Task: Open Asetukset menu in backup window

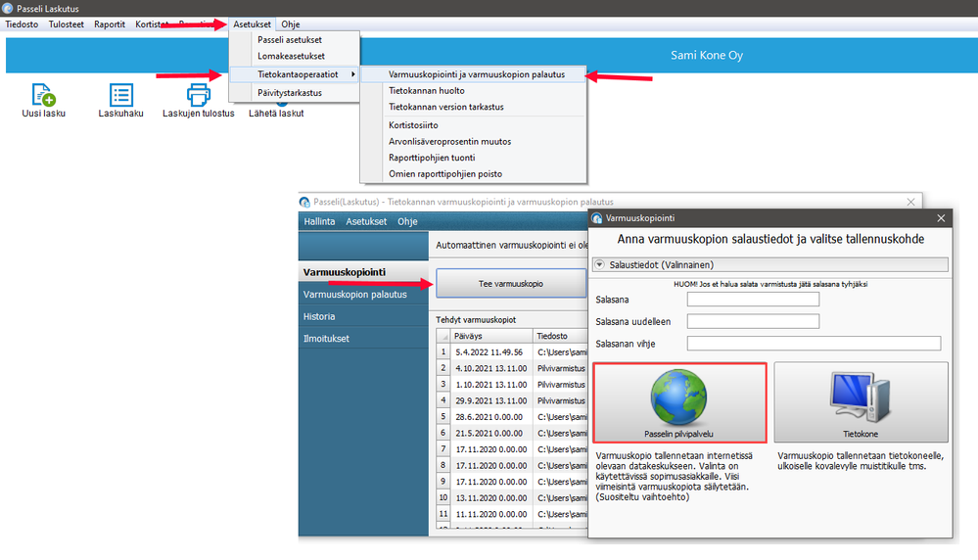Action: (x=366, y=221)
